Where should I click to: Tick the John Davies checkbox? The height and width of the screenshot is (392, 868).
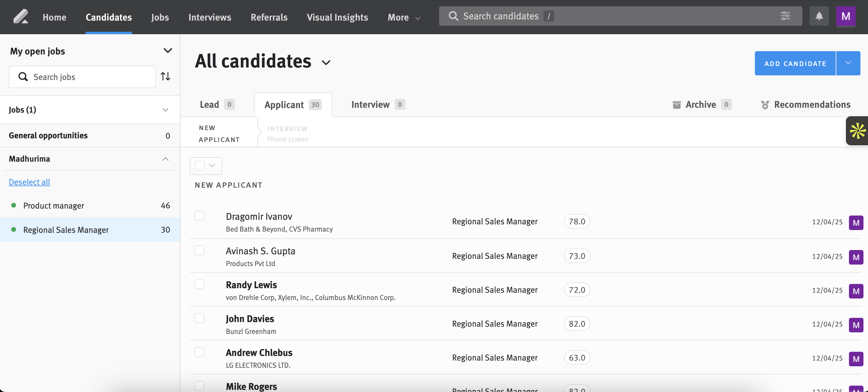(x=199, y=318)
